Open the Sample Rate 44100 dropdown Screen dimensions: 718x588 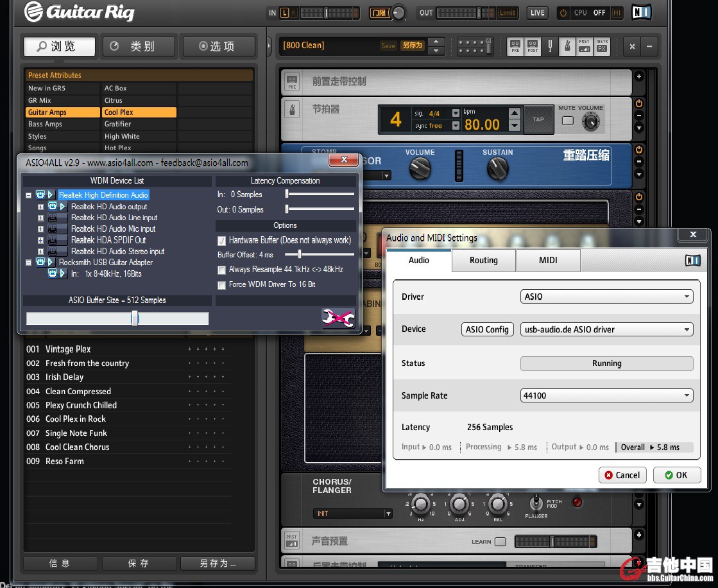(x=606, y=395)
